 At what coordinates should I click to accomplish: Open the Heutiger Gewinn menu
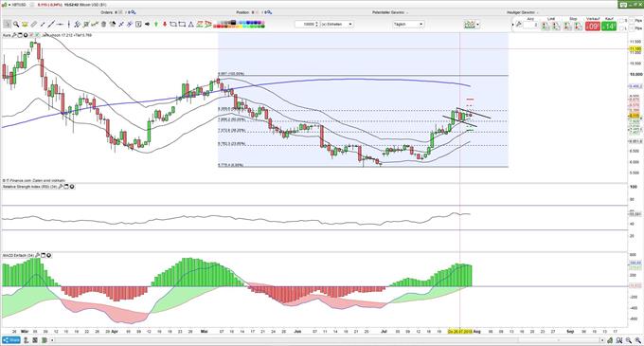(523, 12)
